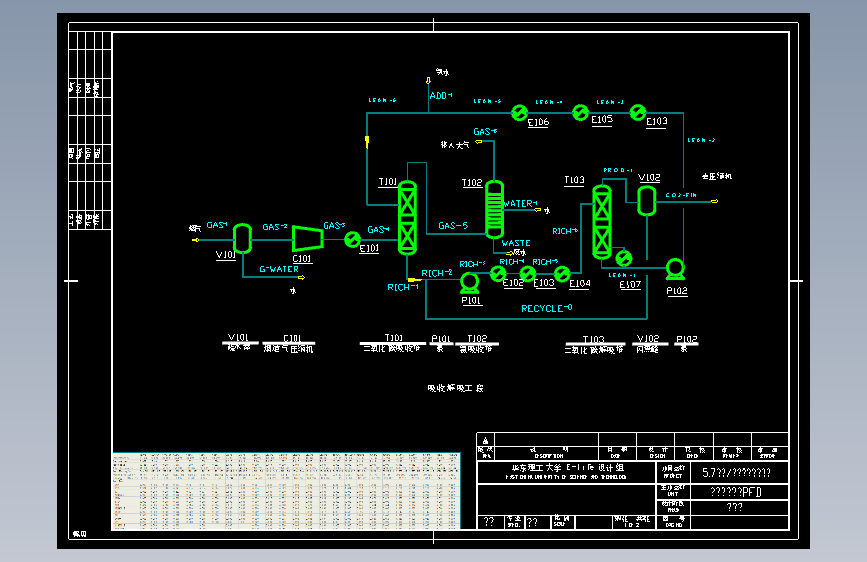Click the WATER-1 stream label
Image resolution: width=867 pixels, height=562 pixels.
(x=520, y=204)
